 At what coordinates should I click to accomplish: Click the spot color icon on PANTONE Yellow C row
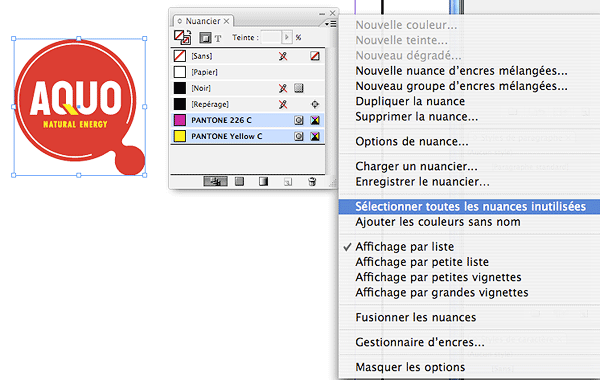298,136
